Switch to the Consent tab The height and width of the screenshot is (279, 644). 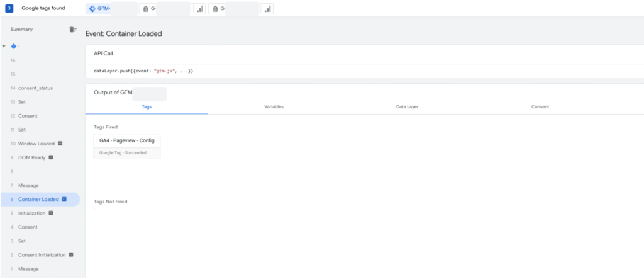pos(540,106)
